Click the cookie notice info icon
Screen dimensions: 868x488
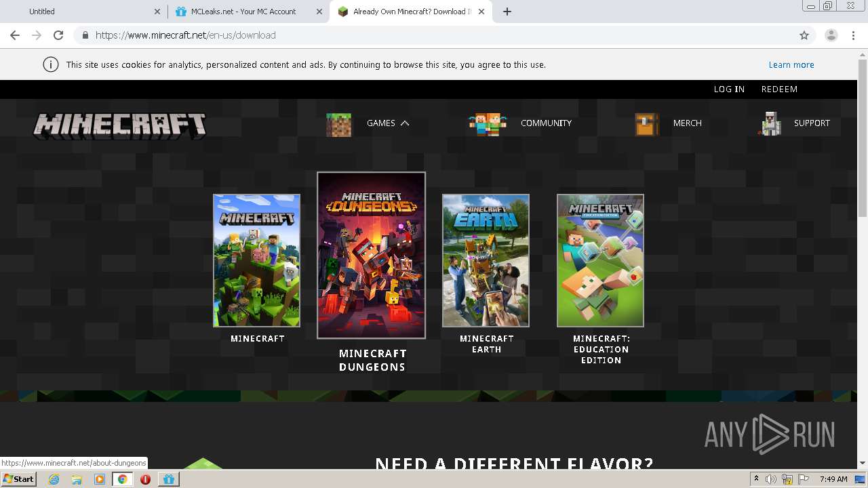[x=50, y=64]
